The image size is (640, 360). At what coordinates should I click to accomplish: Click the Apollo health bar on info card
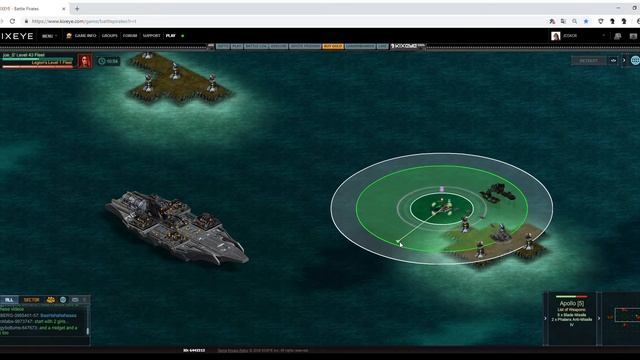click(571, 297)
